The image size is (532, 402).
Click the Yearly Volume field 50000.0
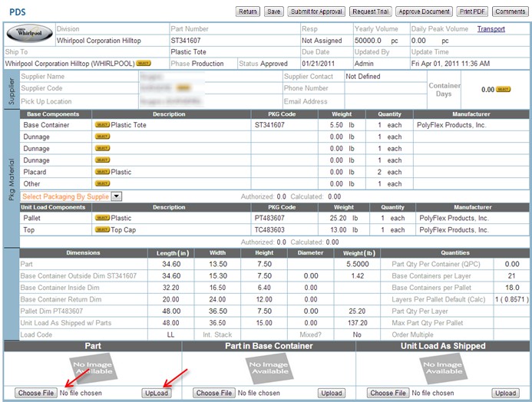(x=368, y=41)
